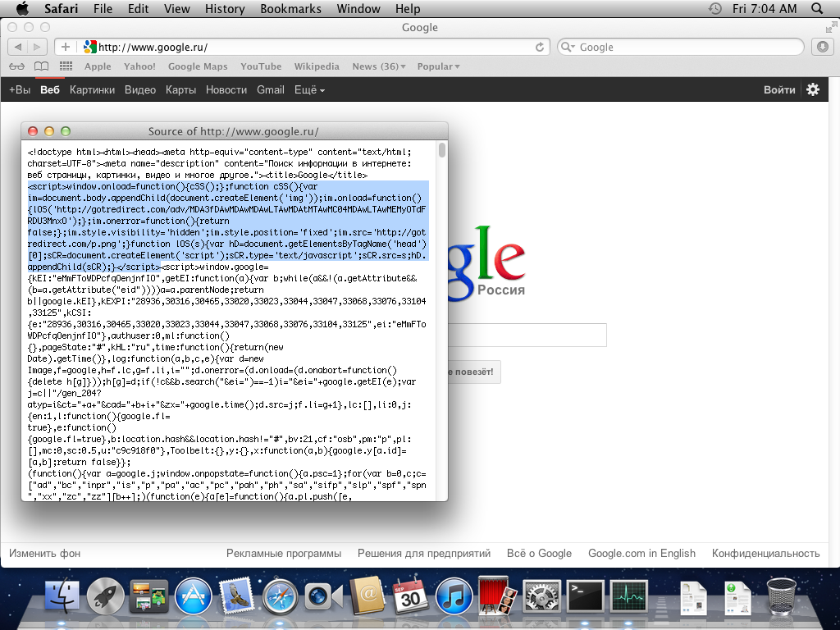Open Решения для предприятий footer link
The height and width of the screenshot is (630, 840).
click(x=424, y=554)
